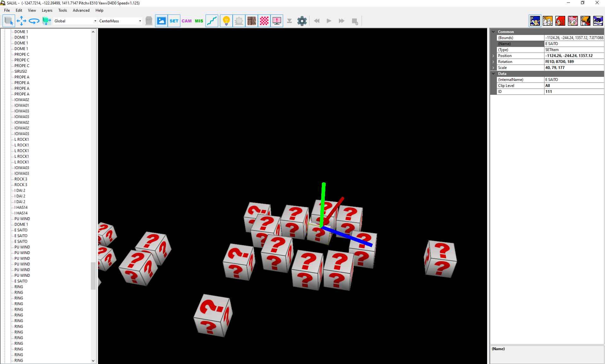The image size is (605, 364).
Task: Open the Advanced menu
Action: 81,10
